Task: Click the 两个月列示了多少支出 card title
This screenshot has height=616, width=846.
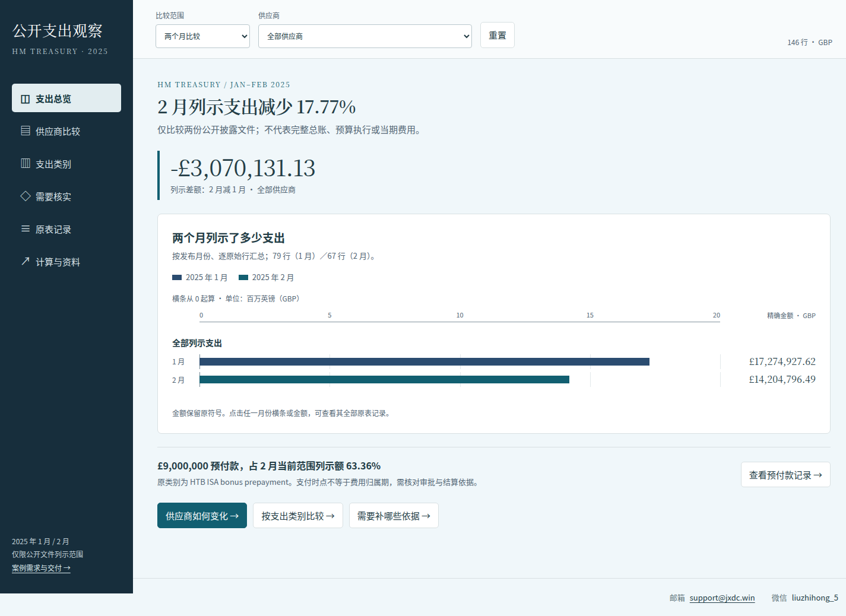Action: (229, 238)
